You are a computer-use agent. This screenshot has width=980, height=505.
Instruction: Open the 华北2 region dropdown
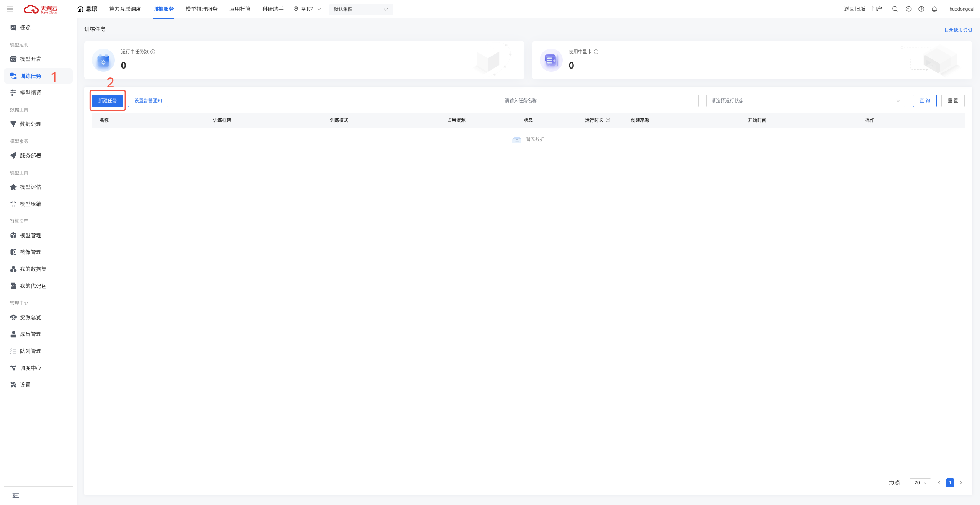click(307, 9)
